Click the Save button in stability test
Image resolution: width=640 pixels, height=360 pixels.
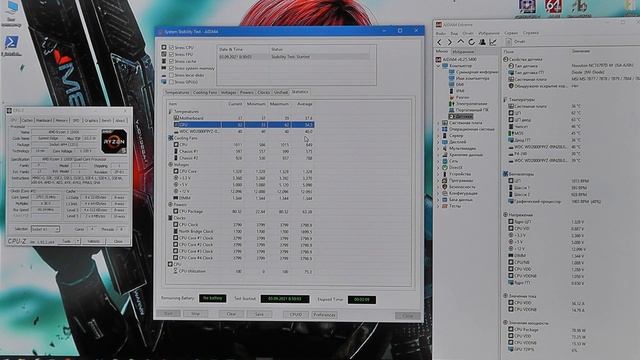259,314
